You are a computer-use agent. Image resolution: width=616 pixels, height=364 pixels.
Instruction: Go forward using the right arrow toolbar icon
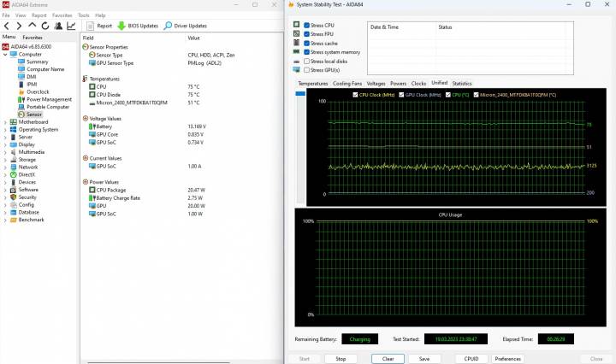pos(19,26)
